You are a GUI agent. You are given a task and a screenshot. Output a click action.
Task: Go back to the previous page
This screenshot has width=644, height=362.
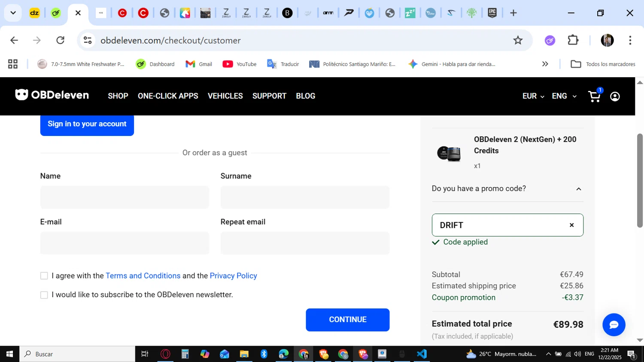(14, 40)
